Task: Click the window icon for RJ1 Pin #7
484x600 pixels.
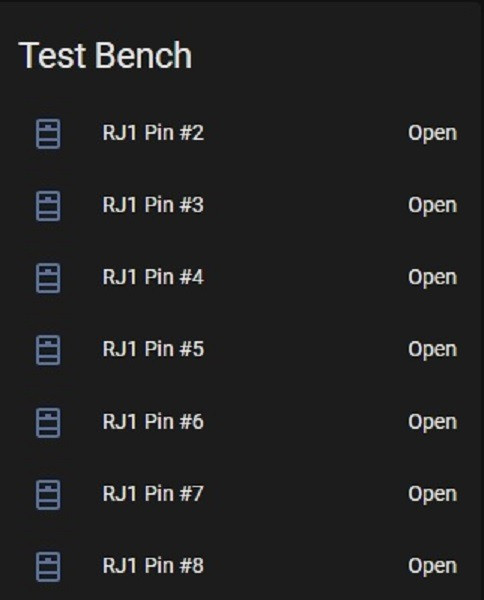Action: coord(48,495)
